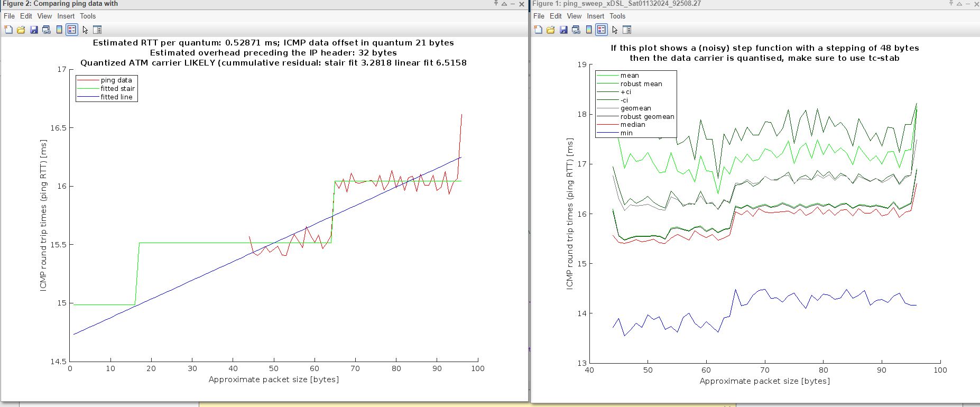
Task: Open Property Inspector in Figure 1 toolbar
Action: tap(627, 30)
